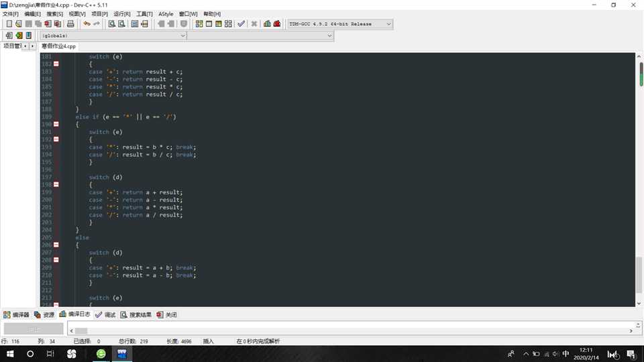Click the Debug checkmark icon
This screenshot has height=362, width=644.
coord(241,24)
